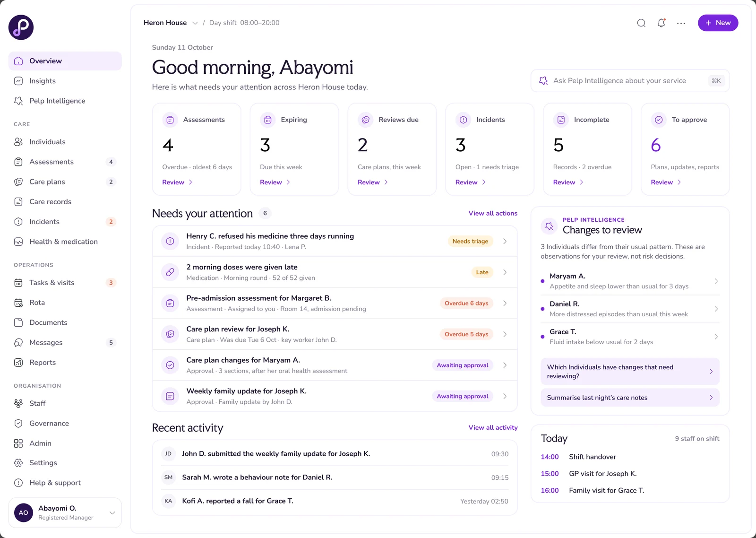
Task: Click Summarise last night's care notes suggestion
Action: (x=630, y=398)
